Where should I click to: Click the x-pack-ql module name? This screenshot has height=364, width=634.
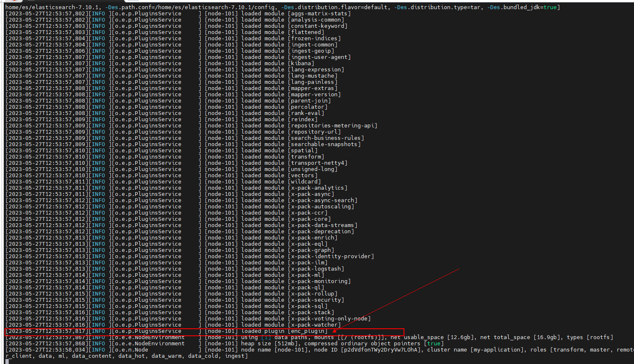[x=306, y=288]
